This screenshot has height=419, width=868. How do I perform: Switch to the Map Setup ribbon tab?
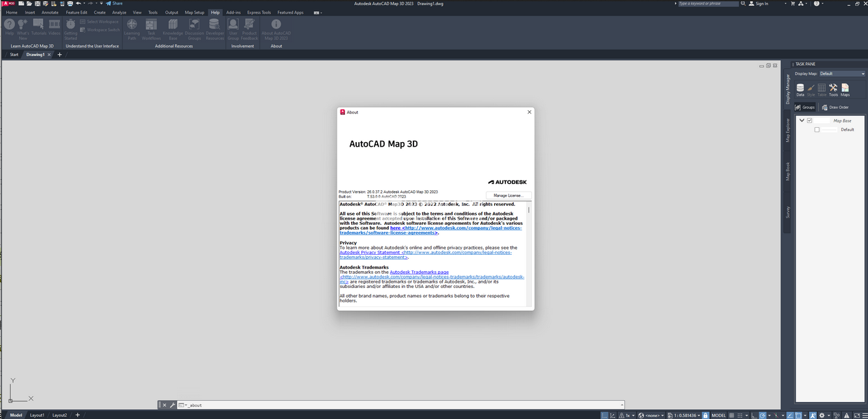[194, 12]
